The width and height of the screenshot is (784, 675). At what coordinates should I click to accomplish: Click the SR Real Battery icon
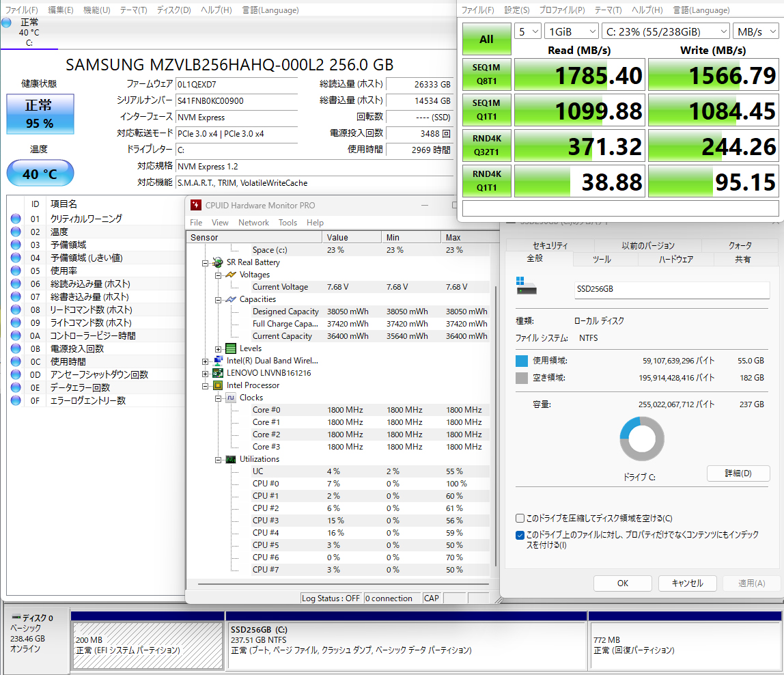[x=218, y=262]
